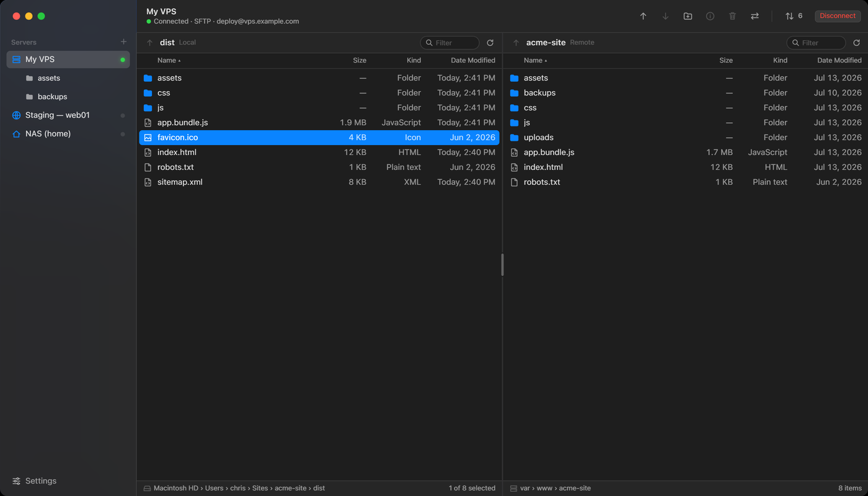Refresh the local dist pane
The image size is (868, 496).
(x=490, y=43)
